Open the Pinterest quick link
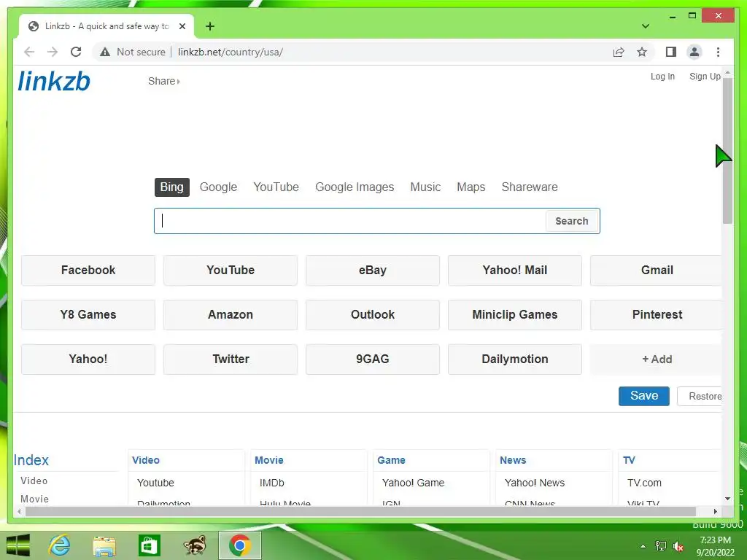The image size is (747, 560). (657, 315)
